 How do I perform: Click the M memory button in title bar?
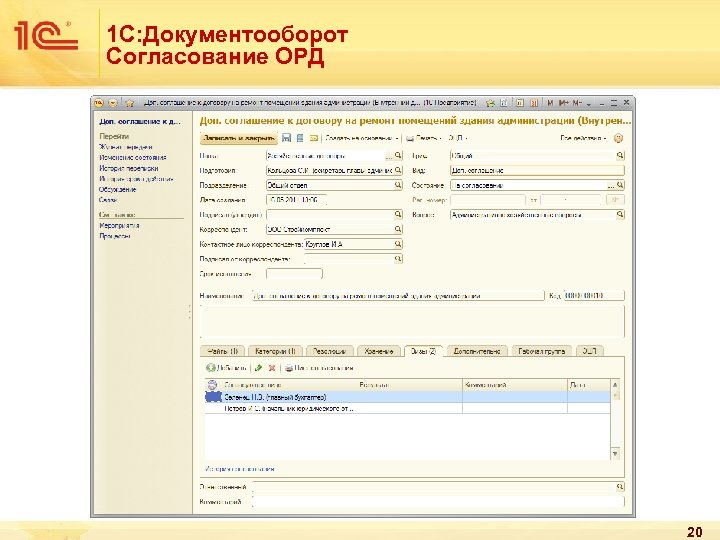(x=550, y=103)
